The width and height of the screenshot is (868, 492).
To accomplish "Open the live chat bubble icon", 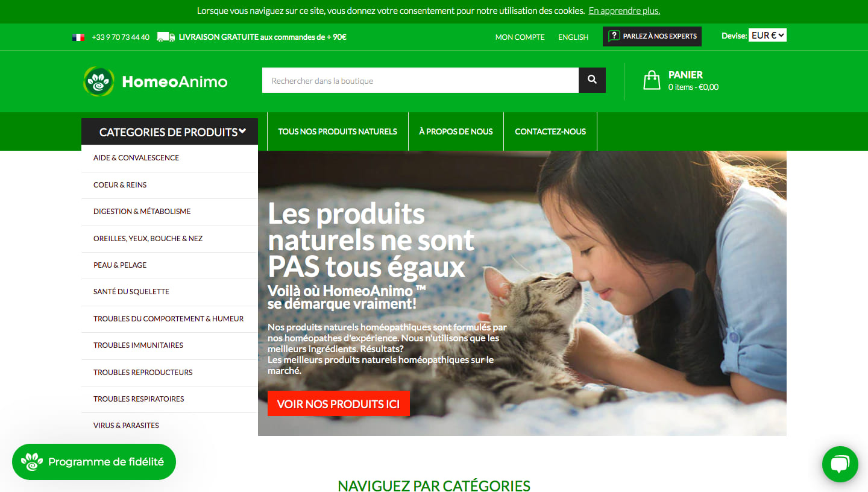I will (840, 464).
